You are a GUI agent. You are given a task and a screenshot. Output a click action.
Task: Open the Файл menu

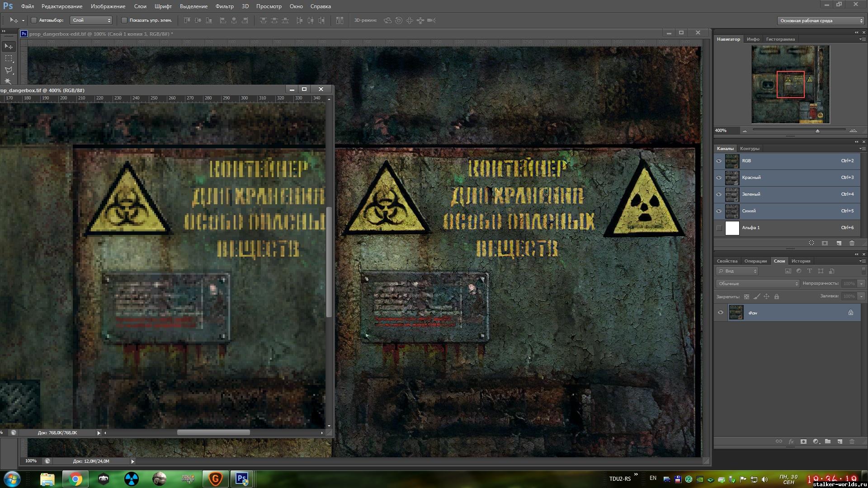pyautogui.click(x=28, y=6)
